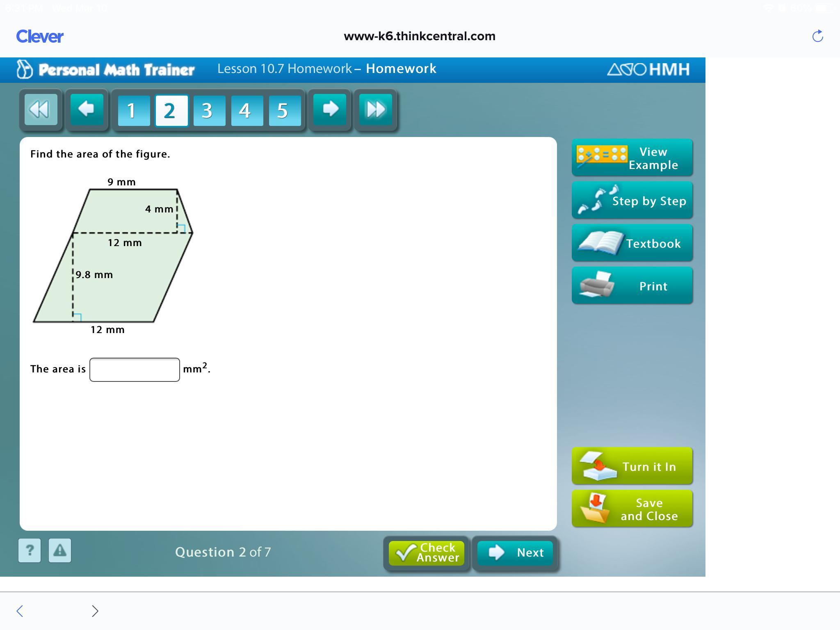Switch to question 1 tab
This screenshot has height=630, width=840.
pyautogui.click(x=134, y=111)
